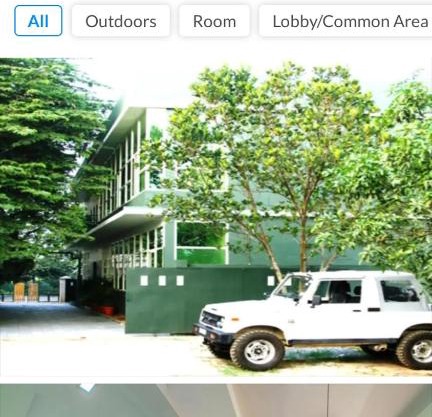Tap the partially visible photo below
The image size is (432, 417).
216,400
